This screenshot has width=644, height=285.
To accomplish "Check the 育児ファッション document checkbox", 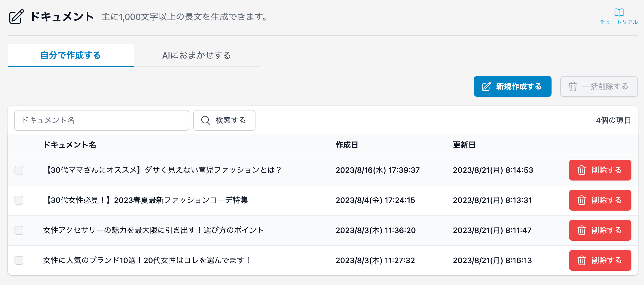I will click(x=19, y=170).
